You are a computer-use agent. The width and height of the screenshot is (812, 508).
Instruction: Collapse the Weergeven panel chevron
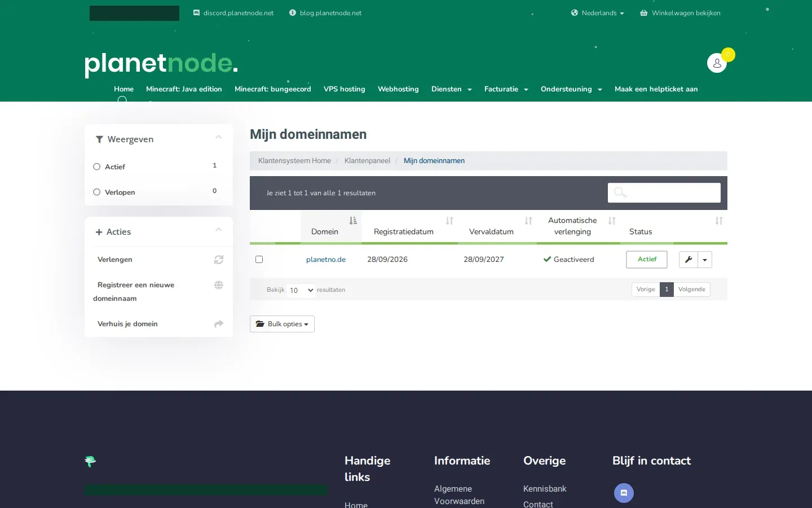coord(219,137)
